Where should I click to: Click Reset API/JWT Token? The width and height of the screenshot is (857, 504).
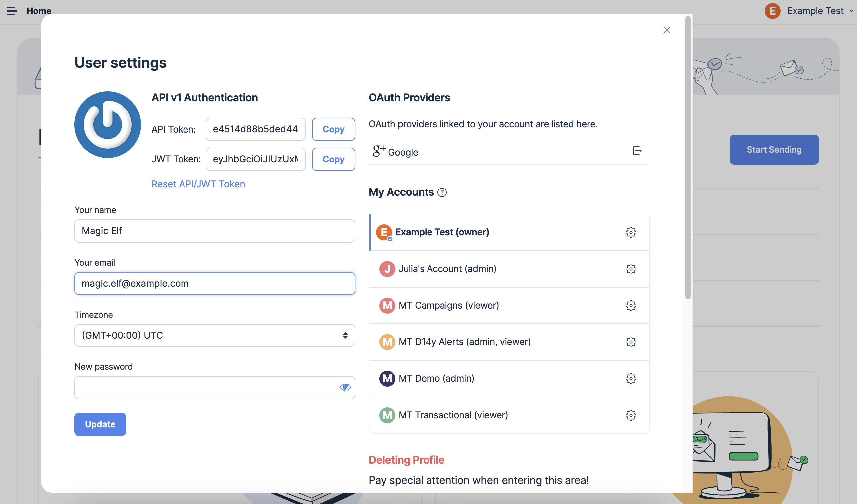click(x=198, y=184)
